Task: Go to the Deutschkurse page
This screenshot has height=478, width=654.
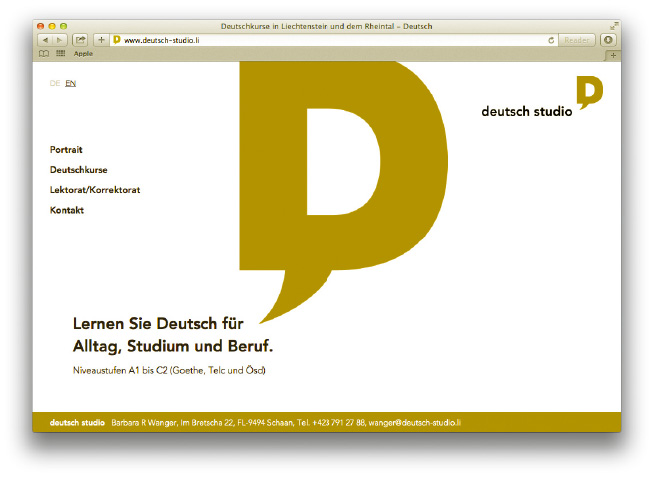Action: coord(78,170)
